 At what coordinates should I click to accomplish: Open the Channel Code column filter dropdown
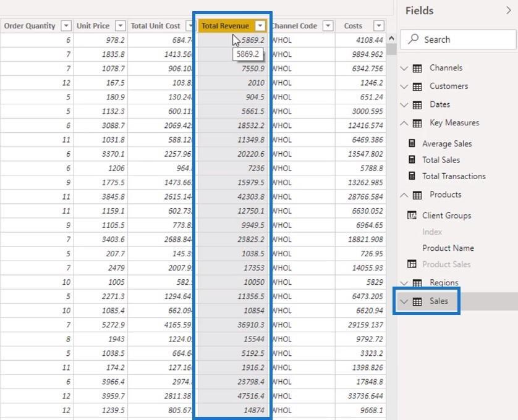pos(328,26)
